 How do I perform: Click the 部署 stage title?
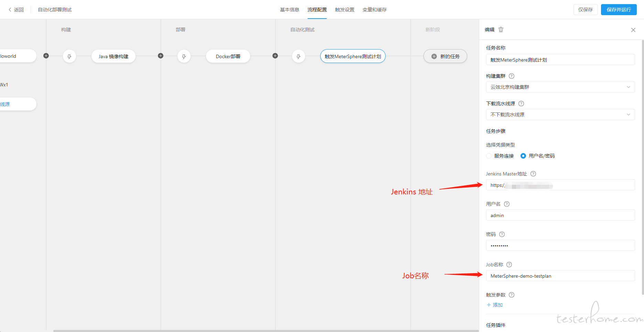181,30
